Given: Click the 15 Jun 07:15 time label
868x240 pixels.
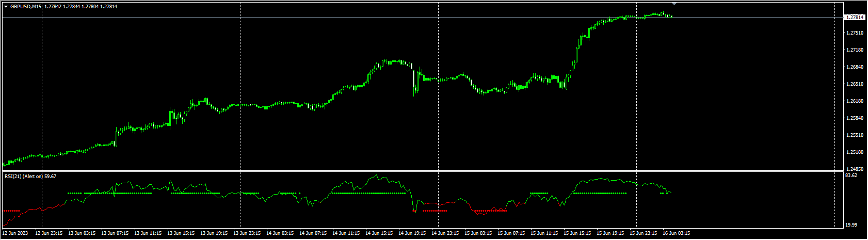Looking at the screenshot, I should click(511, 233).
